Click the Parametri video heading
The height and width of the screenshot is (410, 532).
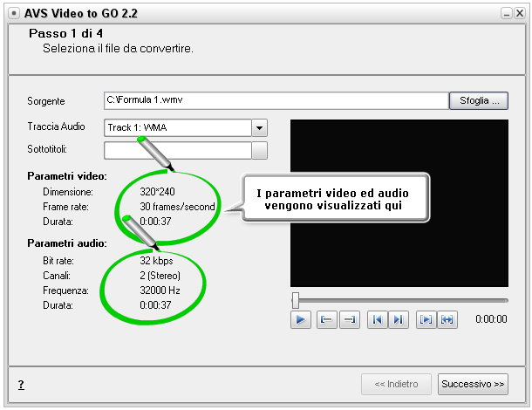(x=67, y=176)
